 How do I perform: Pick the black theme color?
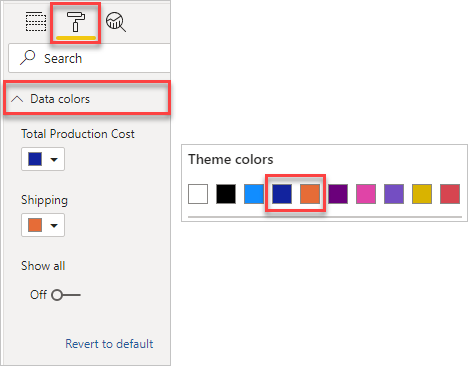[x=226, y=194]
